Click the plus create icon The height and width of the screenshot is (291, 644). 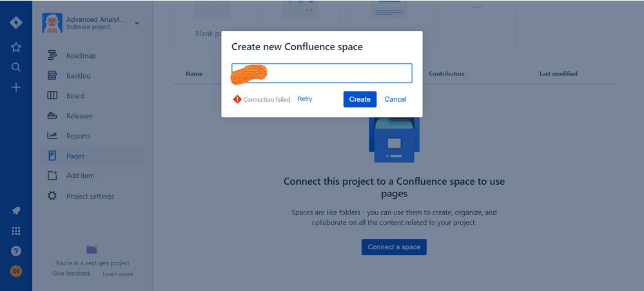16,87
